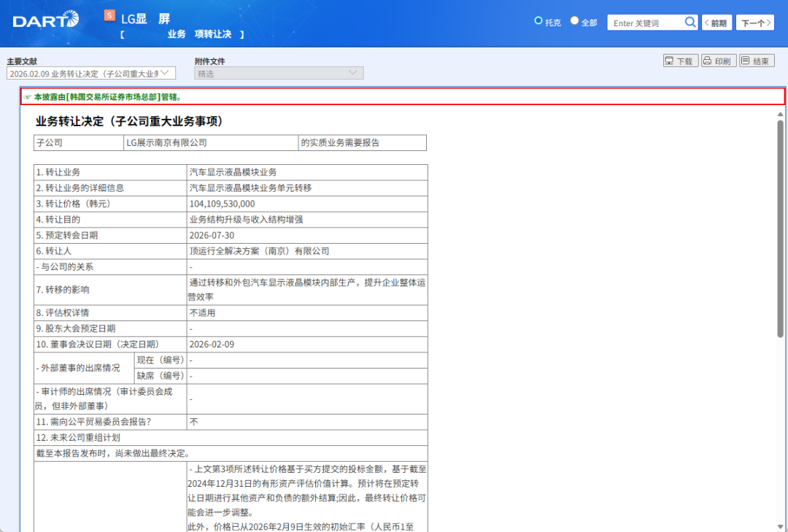The width and height of the screenshot is (788, 532).
Task: Select the 托克 radio button
Action: point(538,21)
